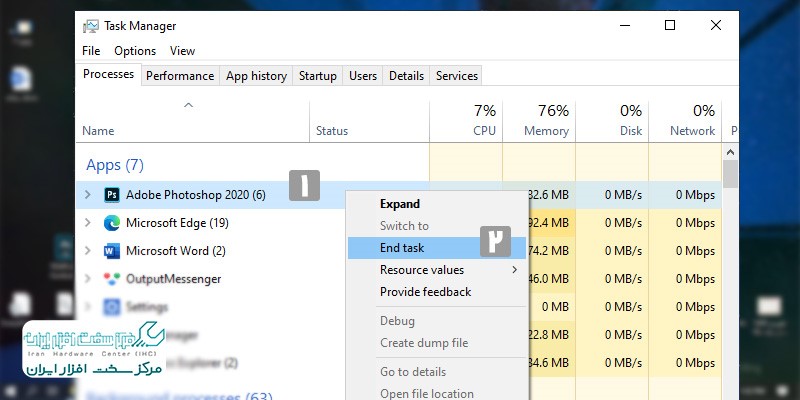This screenshot has height=400, width=800.
Task: Switch to the Users tab
Action: tap(363, 76)
